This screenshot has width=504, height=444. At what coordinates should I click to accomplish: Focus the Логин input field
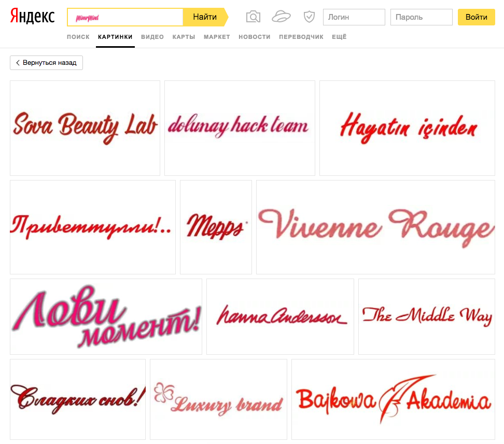point(354,17)
